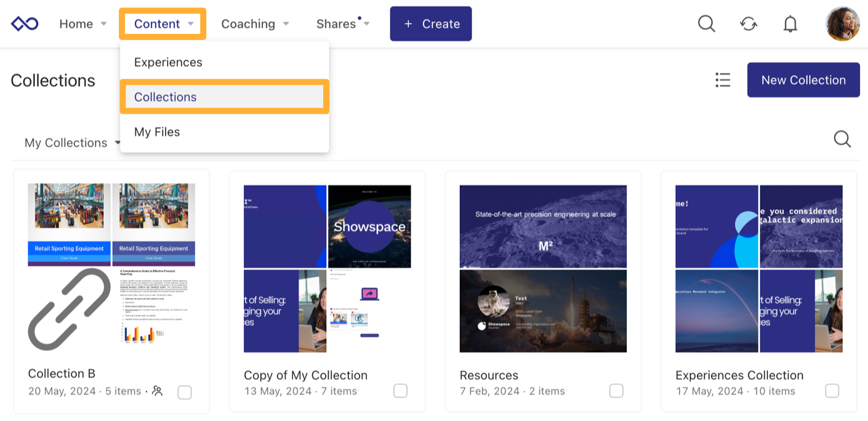Viewport: 868px width, 421px height.
Task: Open the My Collections filter dropdown
Action: tap(72, 143)
